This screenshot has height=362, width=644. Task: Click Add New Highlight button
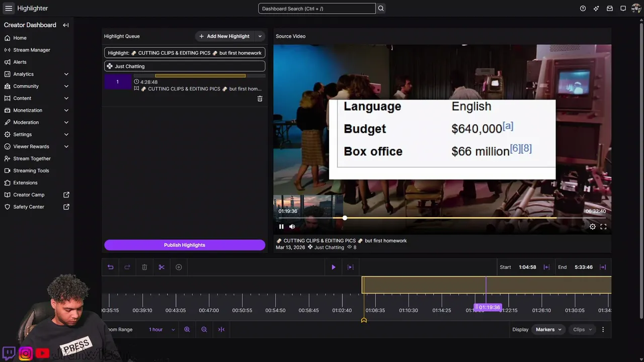point(224,36)
